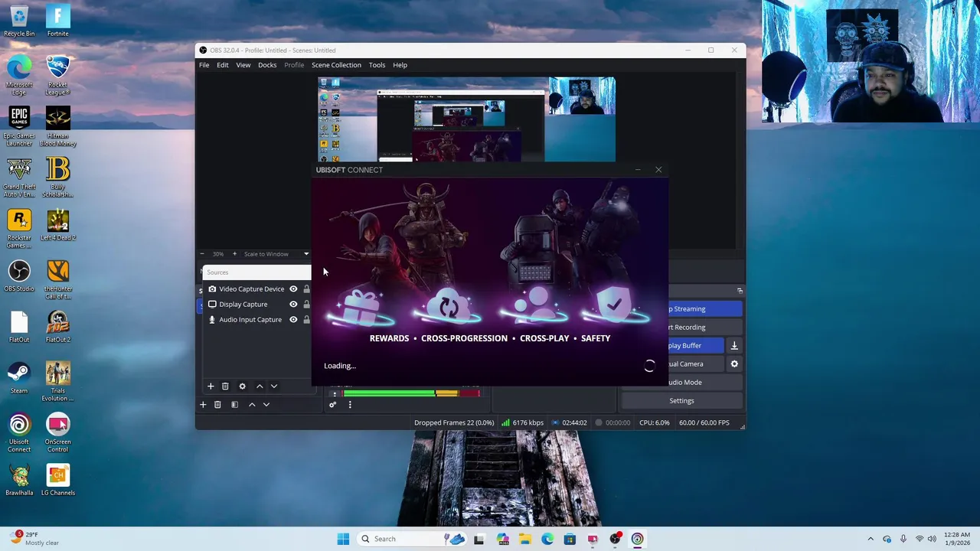Open Fortnite desktop shortcut
The image size is (980, 551).
point(57,21)
